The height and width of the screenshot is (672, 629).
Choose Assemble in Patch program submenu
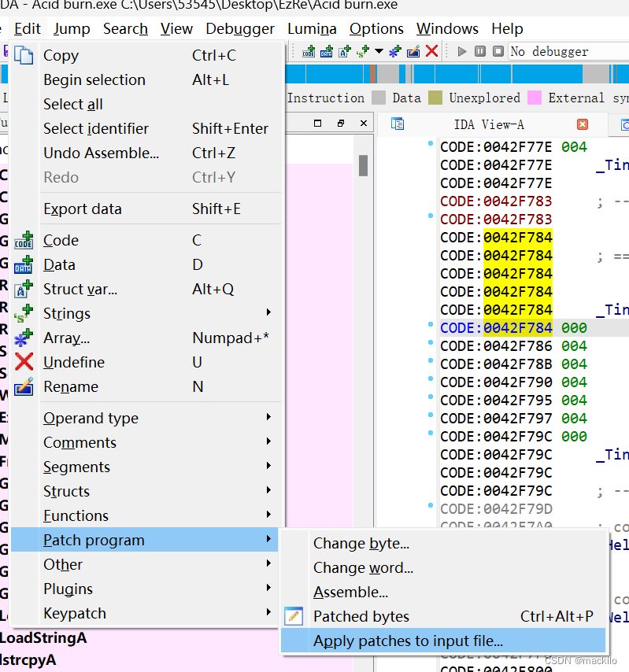(443, 592)
